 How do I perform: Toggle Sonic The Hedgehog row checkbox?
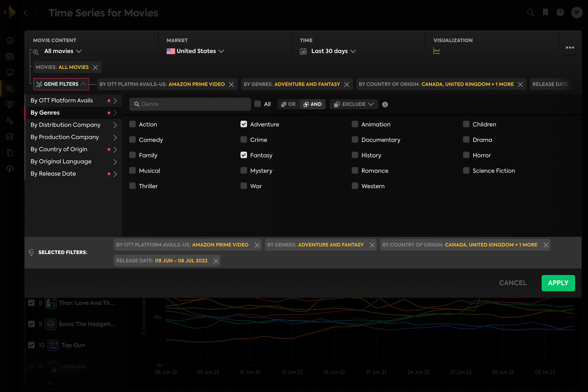click(32, 324)
